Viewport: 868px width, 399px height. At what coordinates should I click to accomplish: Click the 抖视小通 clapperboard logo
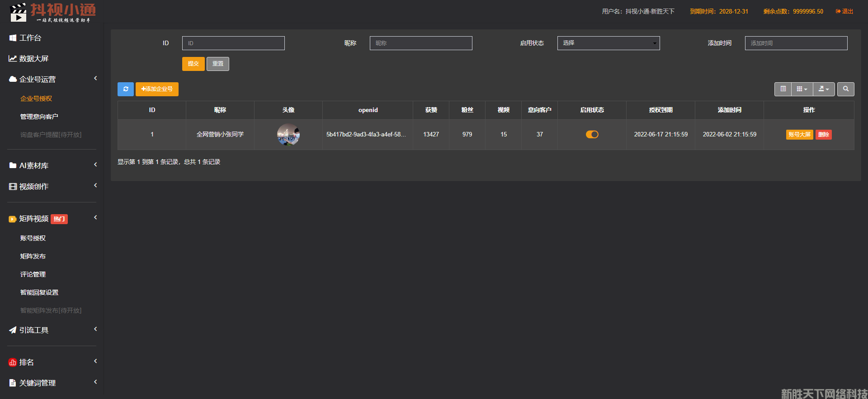tap(19, 13)
